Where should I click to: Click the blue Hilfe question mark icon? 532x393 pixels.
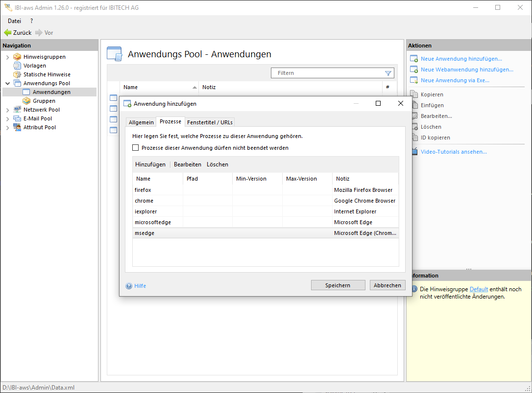coord(129,286)
